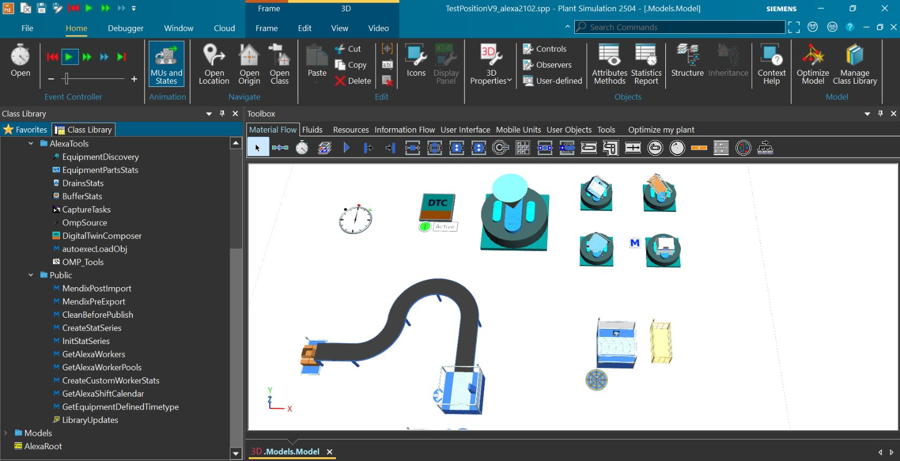The height and width of the screenshot is (461, 900).
Task: Open the 3D Properties dropdown
Action: tap(491, 64)
